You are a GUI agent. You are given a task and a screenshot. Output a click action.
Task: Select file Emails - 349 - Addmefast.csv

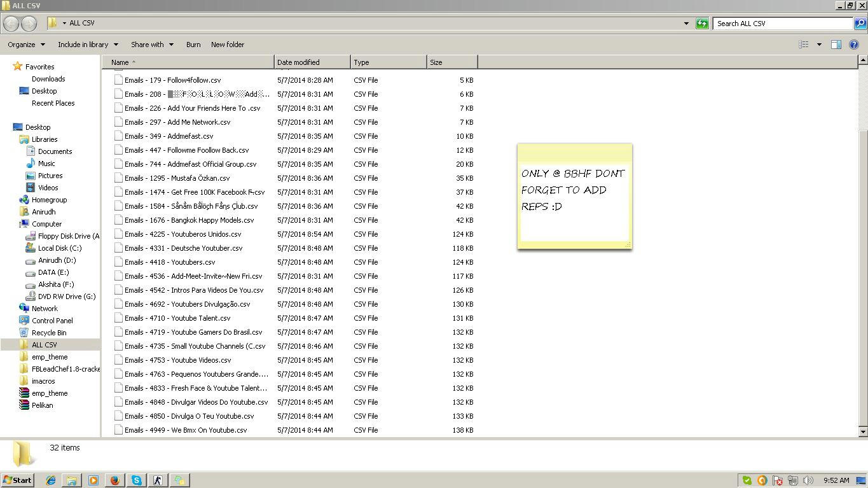169,136
